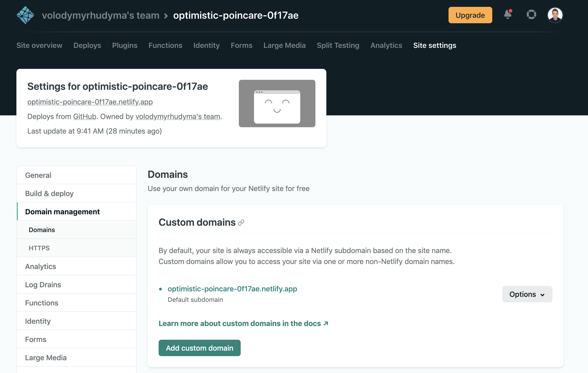Open the Split Testing tab
The width and height of the screenshot is (588, 373).
click(338, 45)
